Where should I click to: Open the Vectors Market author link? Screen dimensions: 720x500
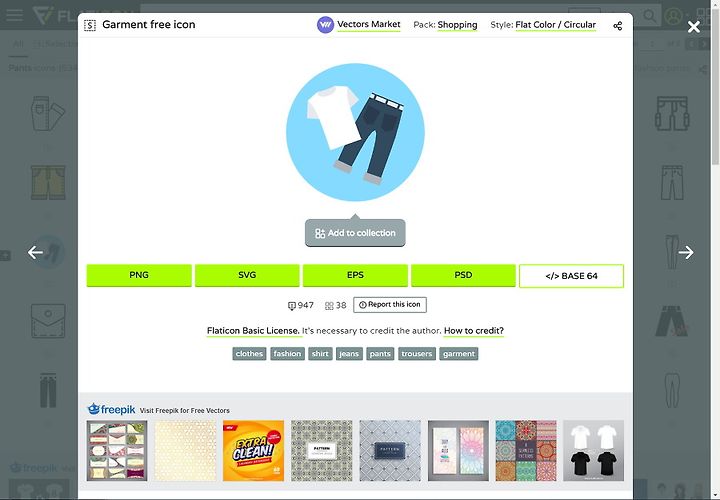pos(369,24)
